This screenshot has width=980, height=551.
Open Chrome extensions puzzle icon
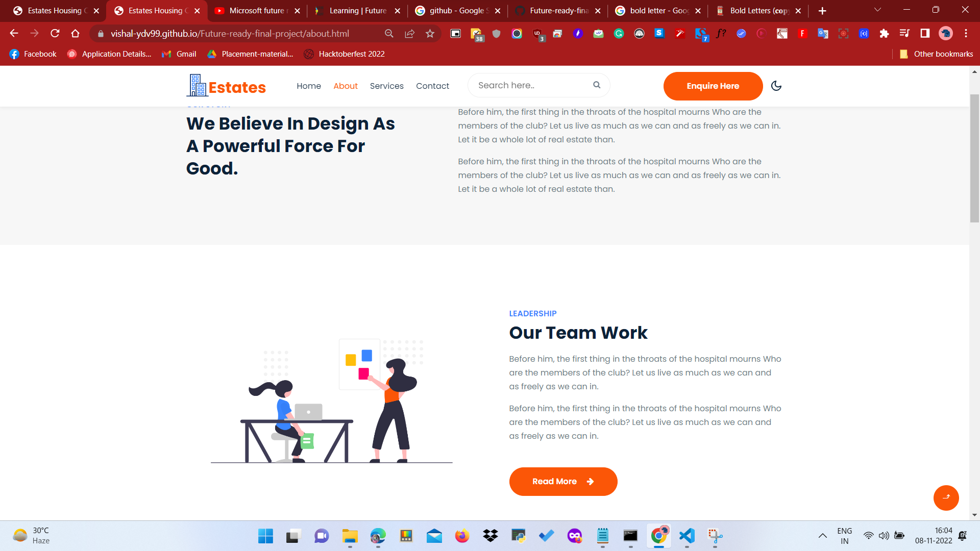pos(884,34)
